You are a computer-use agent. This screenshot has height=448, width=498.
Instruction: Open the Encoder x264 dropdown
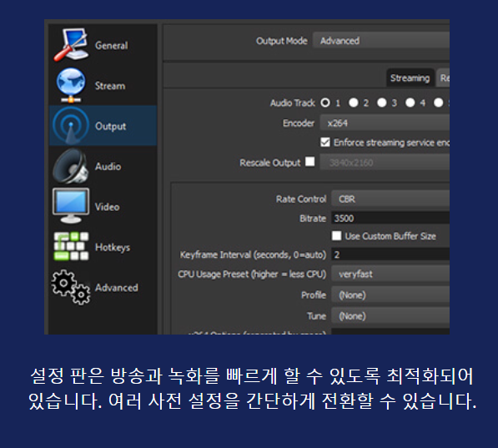point(385,123)
